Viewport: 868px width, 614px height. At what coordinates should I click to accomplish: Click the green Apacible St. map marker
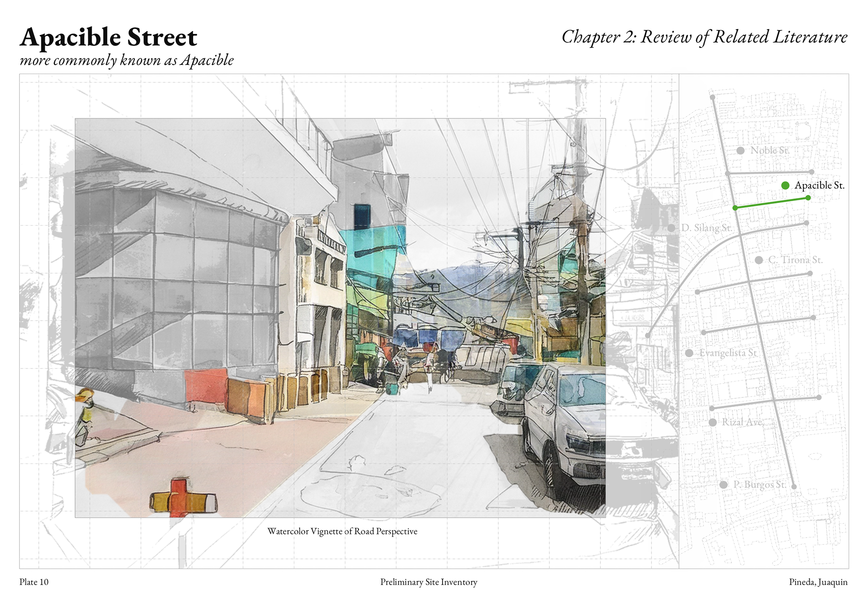[x=785, y=185]
